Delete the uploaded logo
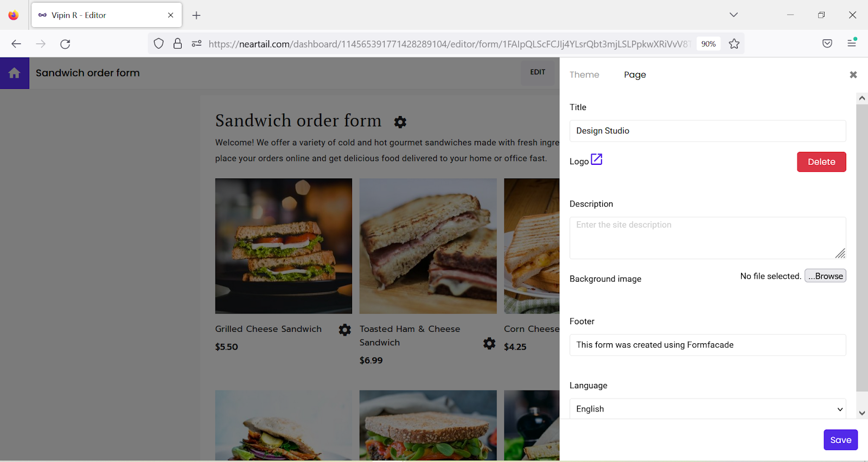The width and height of the screenshot is (868, 462). coord(821,162)
